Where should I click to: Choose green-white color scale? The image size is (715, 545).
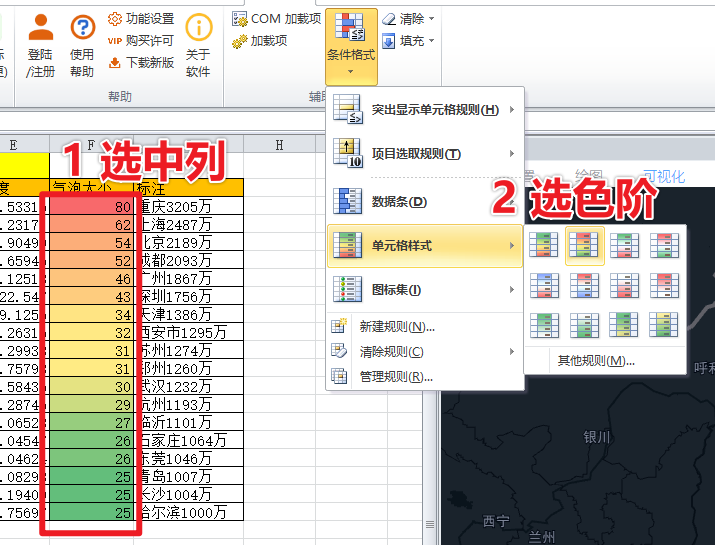tap(544, 325)
